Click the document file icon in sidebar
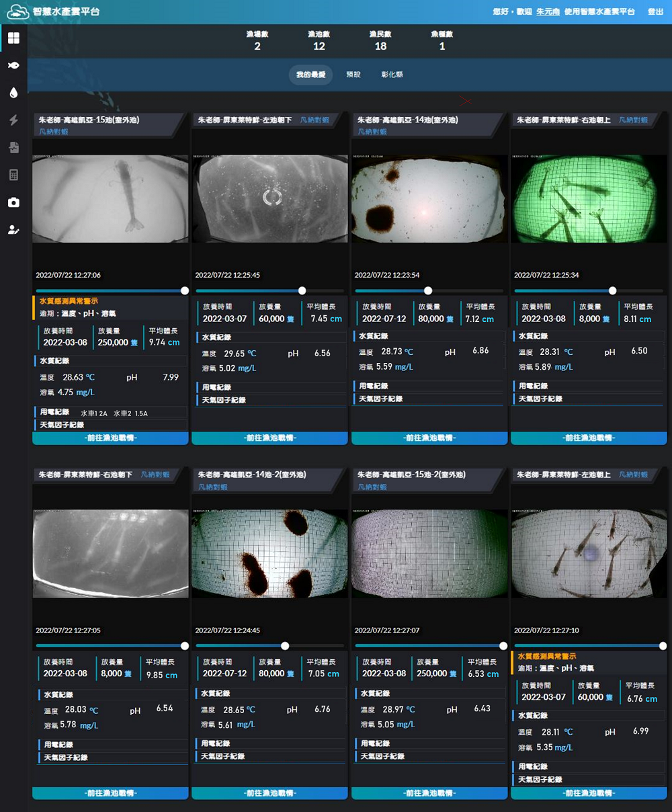The height and width of the screenshot is (812, 672). (13, 147)
